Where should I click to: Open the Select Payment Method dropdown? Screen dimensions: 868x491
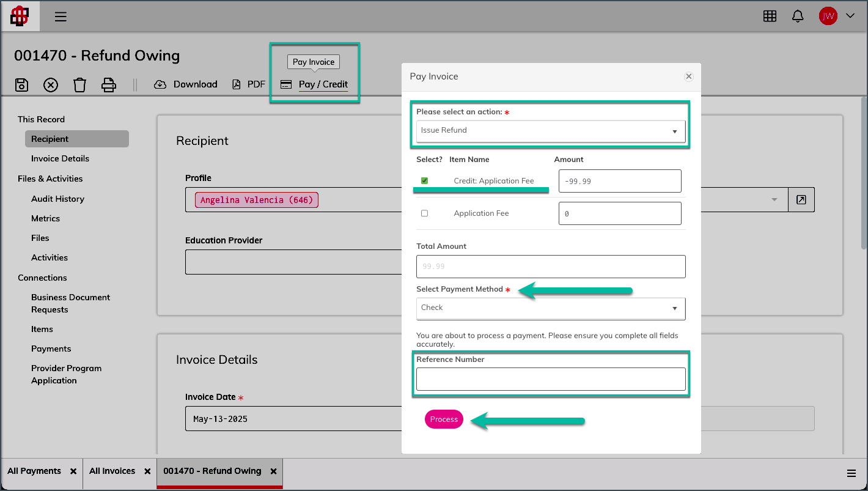click(551, 308)
